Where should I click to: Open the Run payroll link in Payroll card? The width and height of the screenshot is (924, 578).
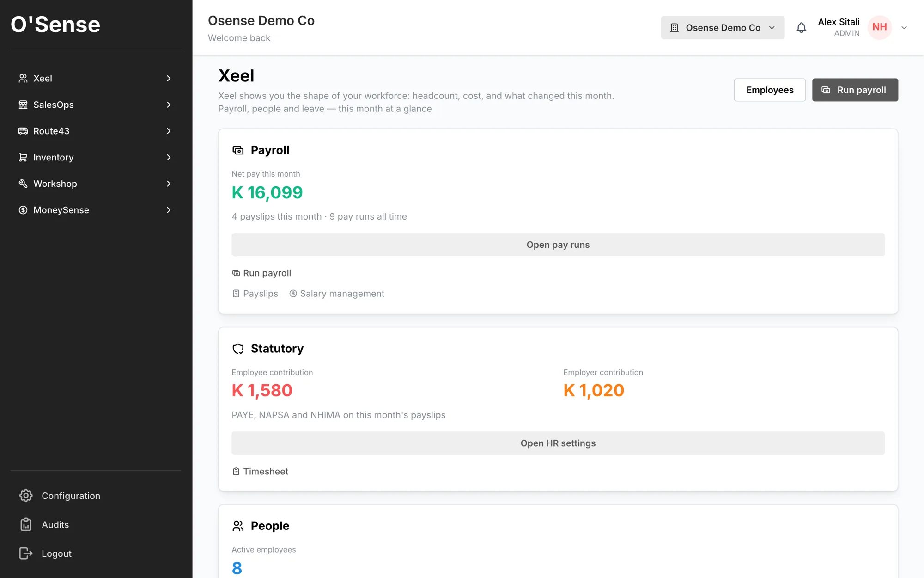click(261, 273)
